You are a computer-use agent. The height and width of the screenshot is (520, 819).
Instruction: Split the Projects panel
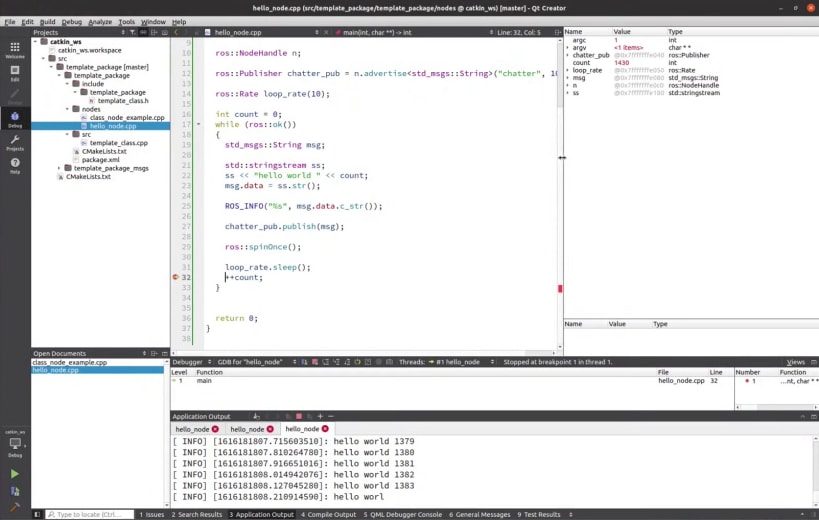pyautogui.click(x=154, y=32)
